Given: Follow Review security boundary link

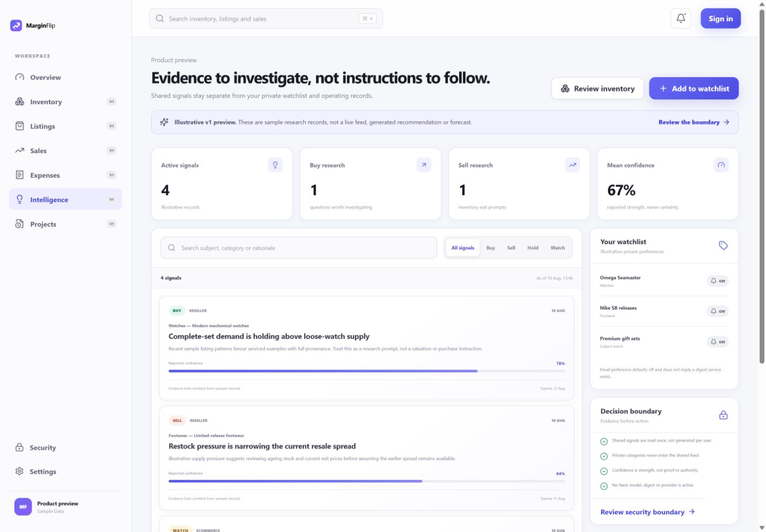Looking at the screenshot, I should click(648, 512).
